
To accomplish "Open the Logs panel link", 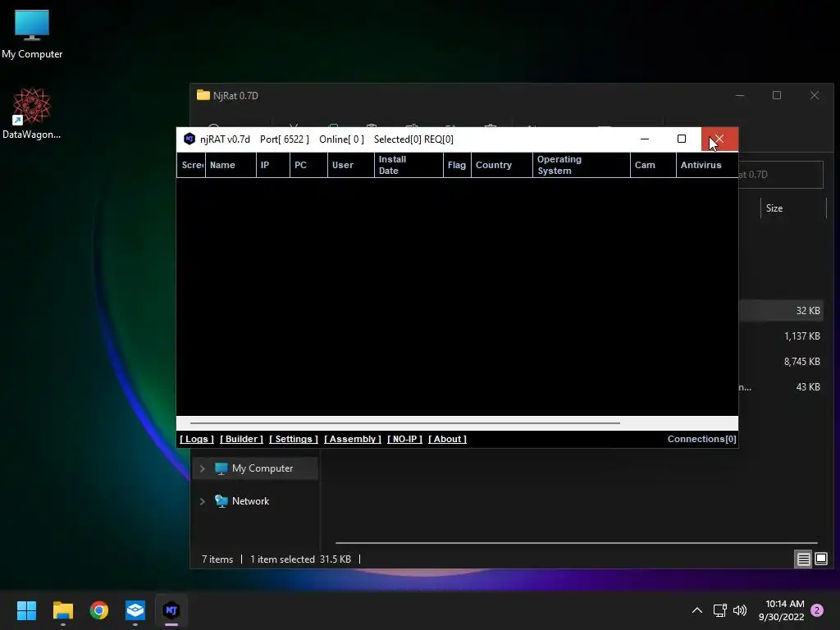I will [197, 439].
